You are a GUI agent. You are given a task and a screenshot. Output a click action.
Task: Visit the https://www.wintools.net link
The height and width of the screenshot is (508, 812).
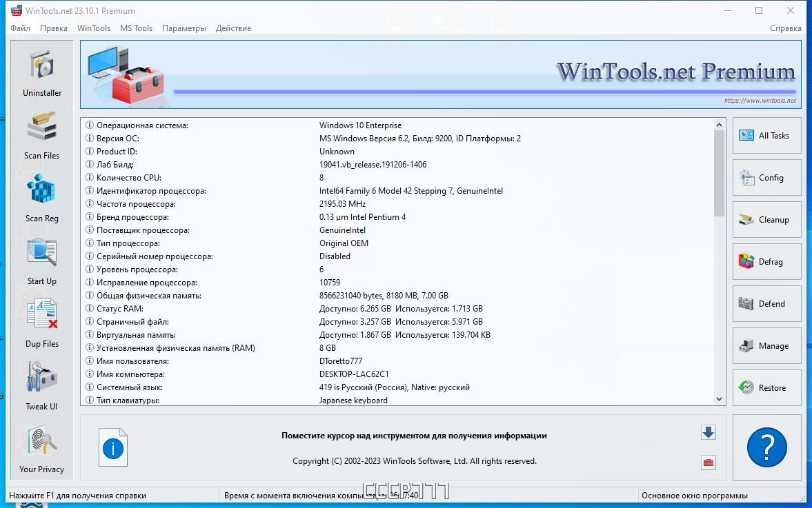[760, 101]
